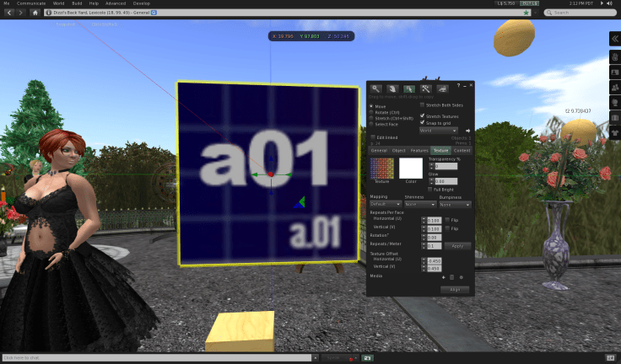Switch to the Object tab
This screenshot has width=621, height=364.
pyautogui.click(x=398, y=150)
